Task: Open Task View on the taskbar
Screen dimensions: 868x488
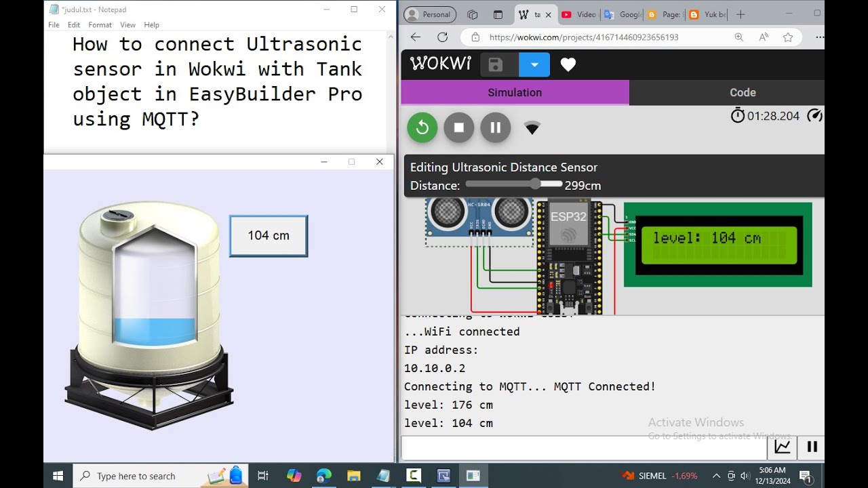Action: pyautogui.click(x=263, y=476)
